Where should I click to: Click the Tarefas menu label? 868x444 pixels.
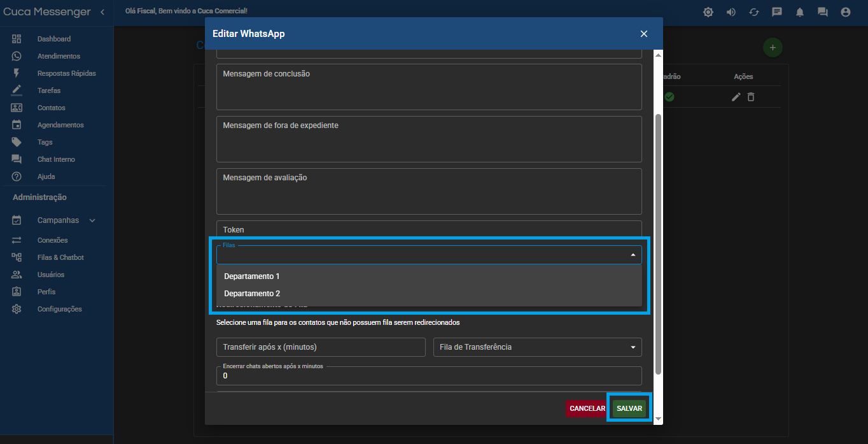click(x=49, y=90)
